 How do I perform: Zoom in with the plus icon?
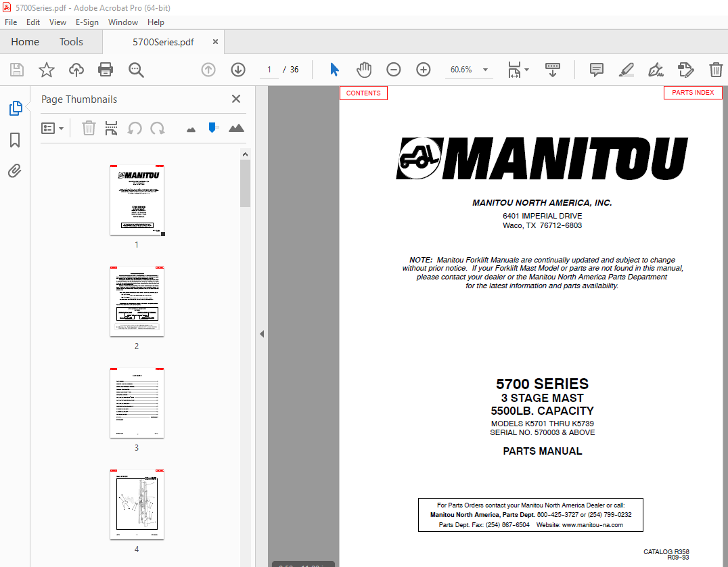tap(423, 70)
